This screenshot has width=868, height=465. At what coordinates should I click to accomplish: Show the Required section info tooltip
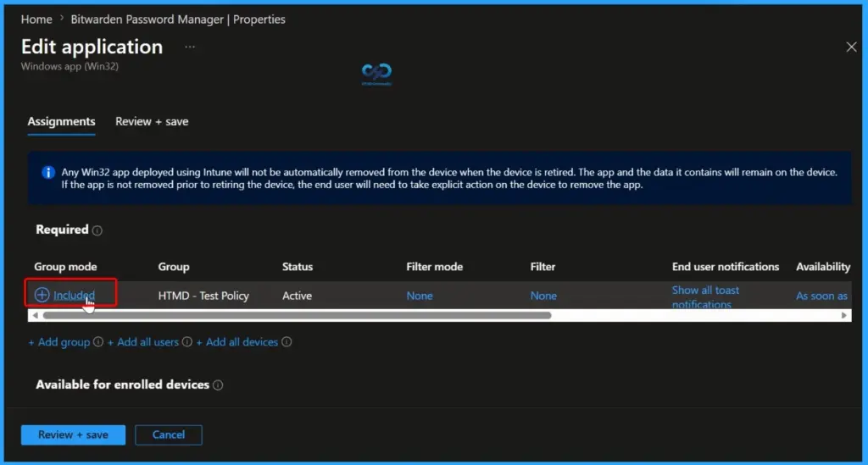97,230
